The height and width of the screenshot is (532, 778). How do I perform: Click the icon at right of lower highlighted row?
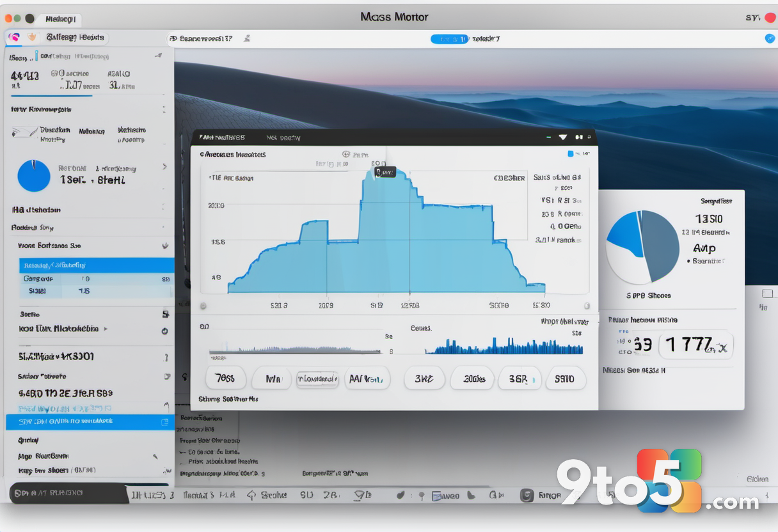[164, 422]
